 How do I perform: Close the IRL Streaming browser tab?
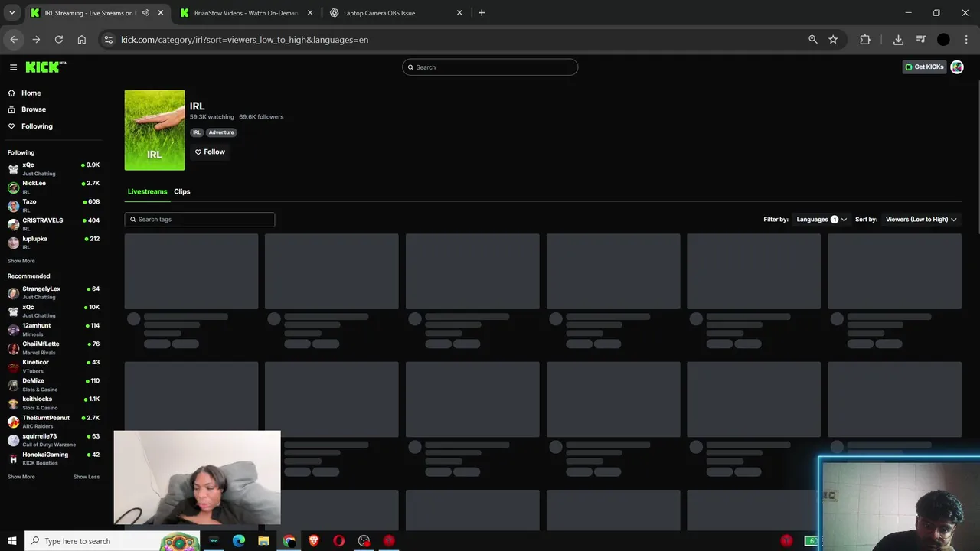point(161,13)
